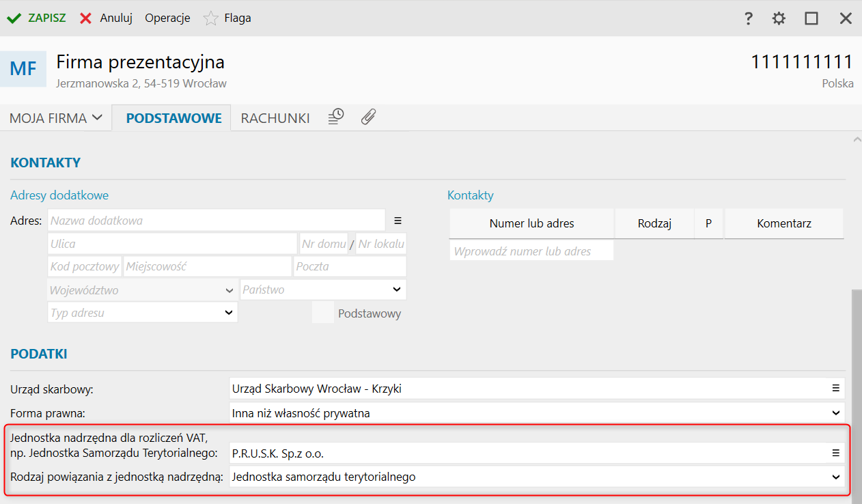This screenshot has height=504, width=862.
Task: Open the attachments paperclip tab
Action: pos(368,117)
